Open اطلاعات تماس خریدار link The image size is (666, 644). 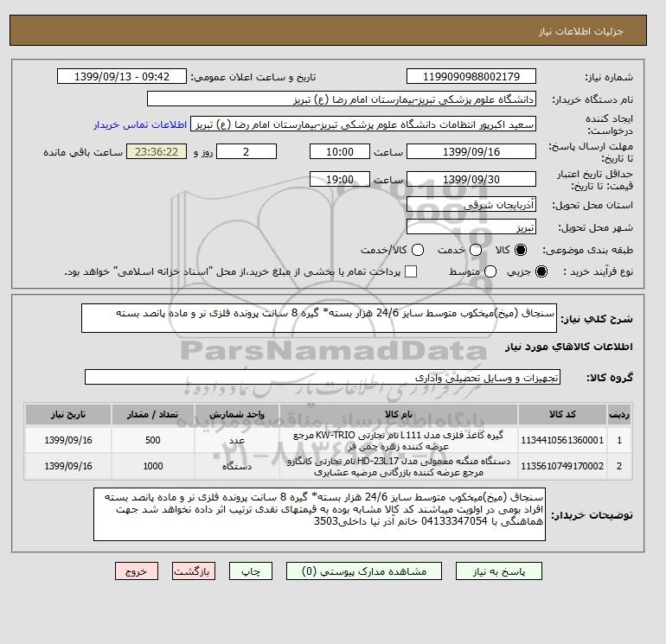click(140, 124)
